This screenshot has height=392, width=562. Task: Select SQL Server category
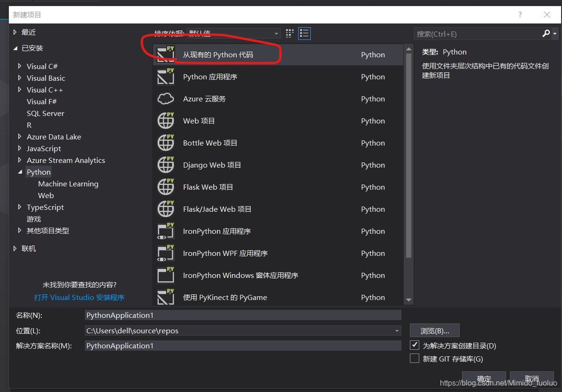click(x=46, y=113)
